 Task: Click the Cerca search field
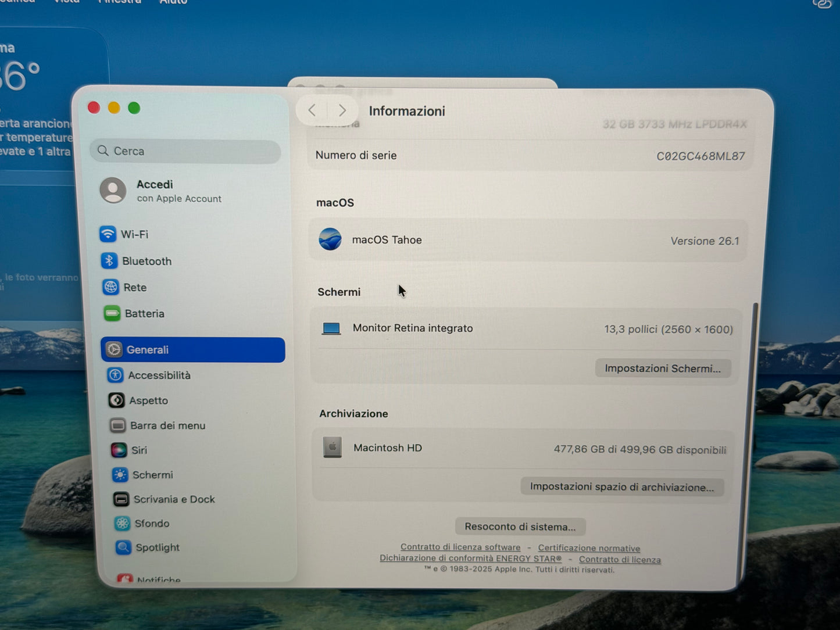pyautogui.click(x=185, y=151)
